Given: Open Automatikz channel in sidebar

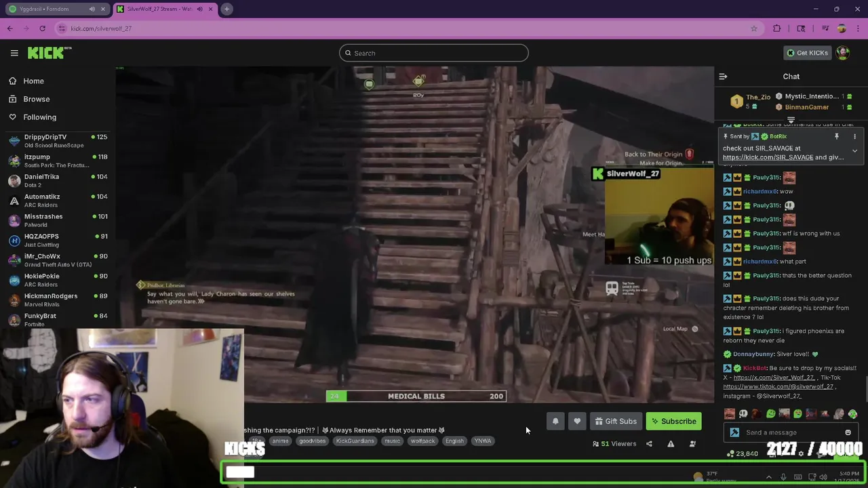Looking at the screenshot, I should (58, 200).
